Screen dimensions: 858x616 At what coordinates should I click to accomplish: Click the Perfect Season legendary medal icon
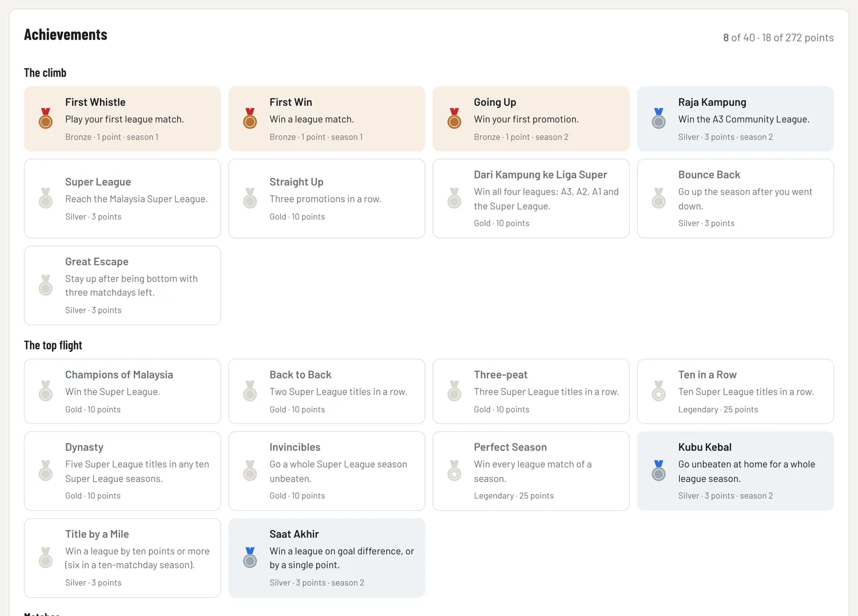click(x=454, y=471)
